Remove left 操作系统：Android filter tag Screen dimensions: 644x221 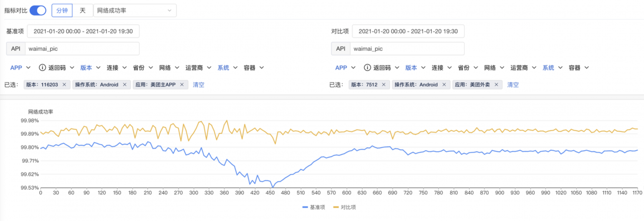tap(124, 85)
